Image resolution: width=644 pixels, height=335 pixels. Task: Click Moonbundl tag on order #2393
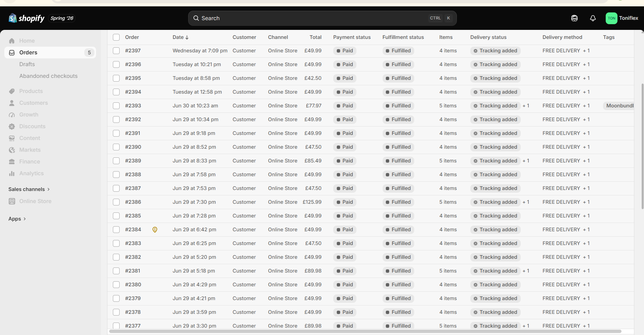[618, 106]
